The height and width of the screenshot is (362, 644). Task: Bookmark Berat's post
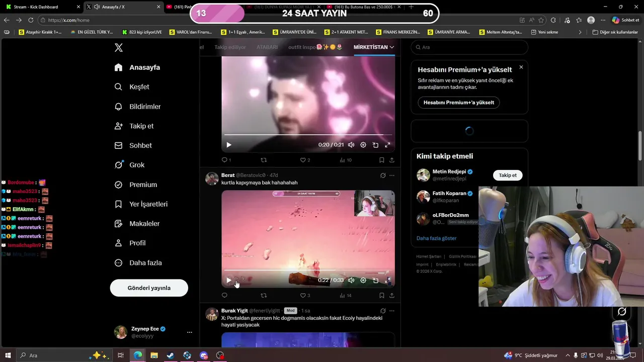(381, 295)
